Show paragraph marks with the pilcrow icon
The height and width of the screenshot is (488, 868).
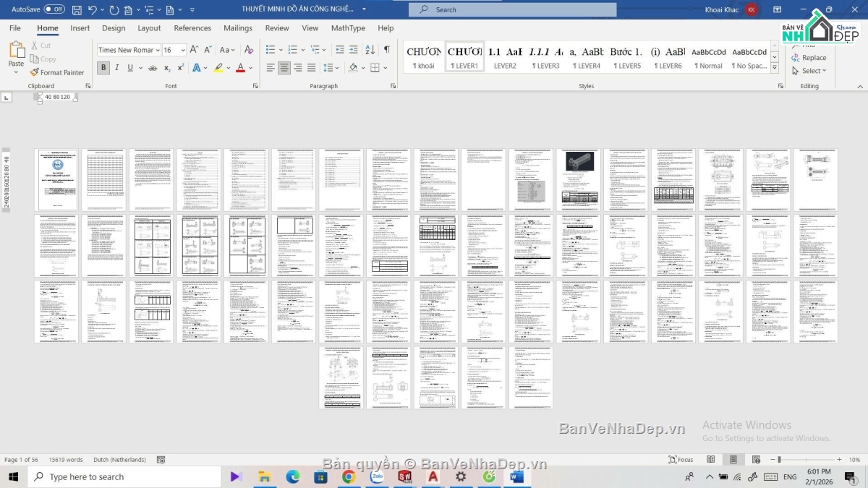[386, 50]
